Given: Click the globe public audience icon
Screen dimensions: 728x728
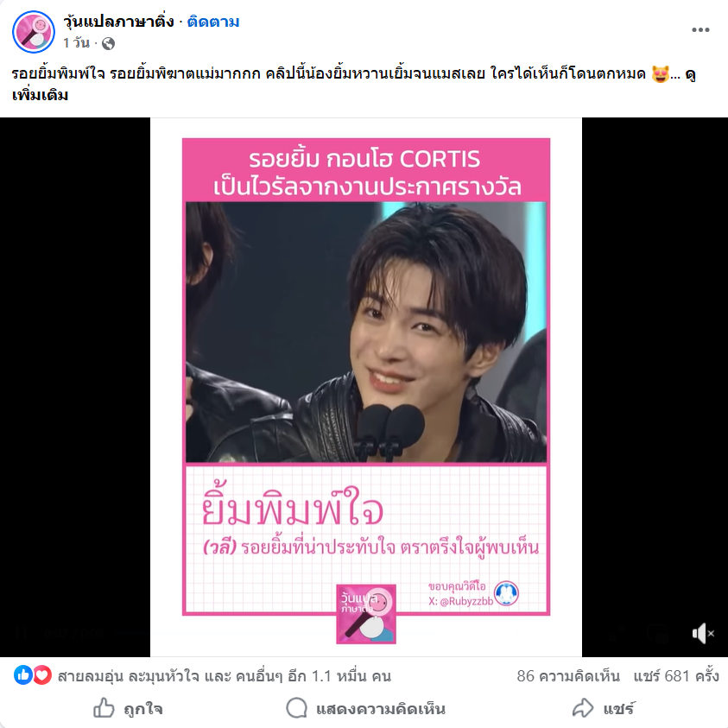Looking at the screenshot, I should coord(108,44).
